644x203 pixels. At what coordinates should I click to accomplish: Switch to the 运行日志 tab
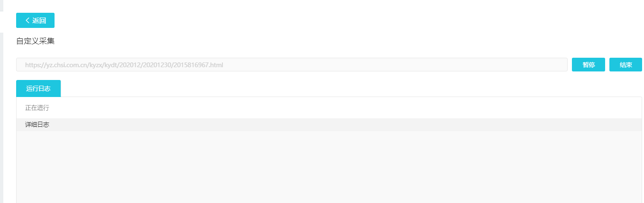click(x=38, y=88)
